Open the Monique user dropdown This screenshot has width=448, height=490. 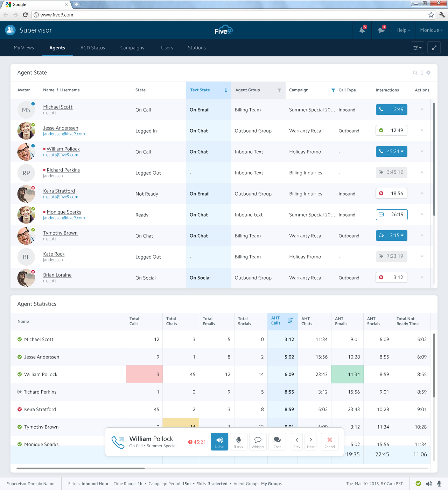[x=431, y=30]
